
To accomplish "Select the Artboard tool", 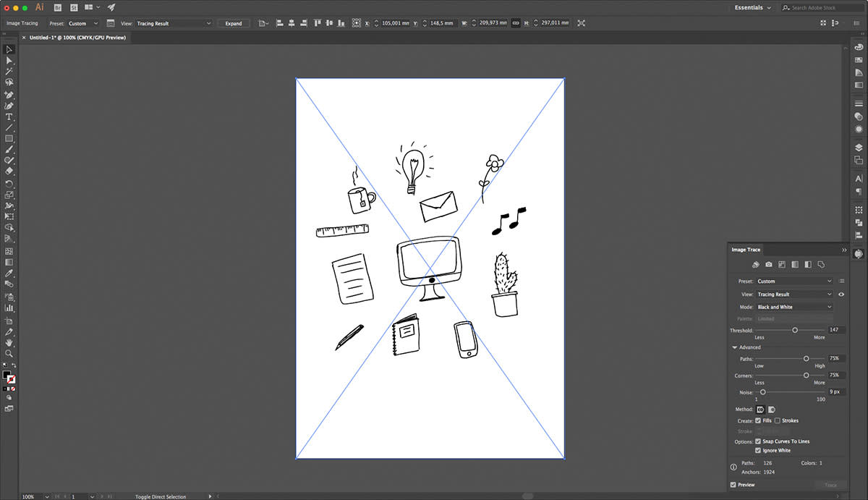I will tap(9, 321).
